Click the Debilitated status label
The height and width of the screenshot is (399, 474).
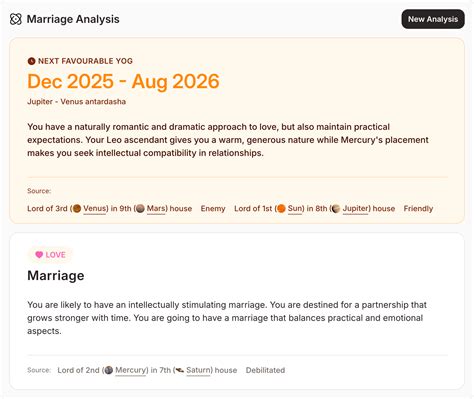[x=265, y=370]
